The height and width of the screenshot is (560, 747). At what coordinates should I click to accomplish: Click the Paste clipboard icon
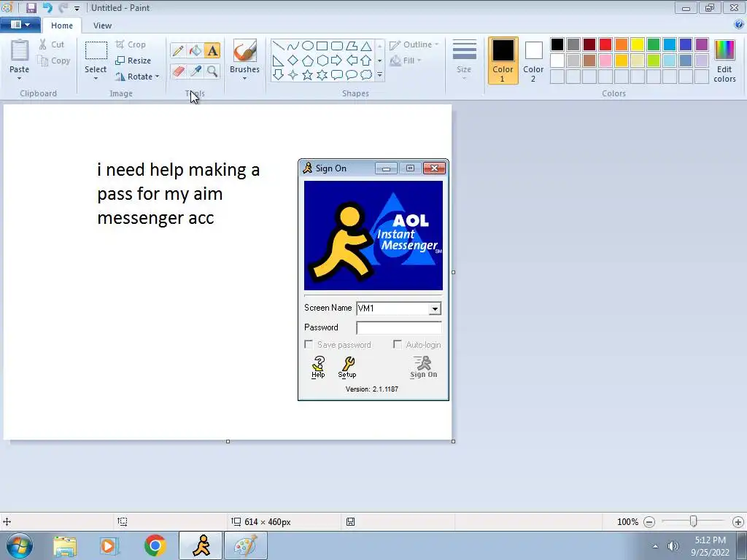[20, 50]
